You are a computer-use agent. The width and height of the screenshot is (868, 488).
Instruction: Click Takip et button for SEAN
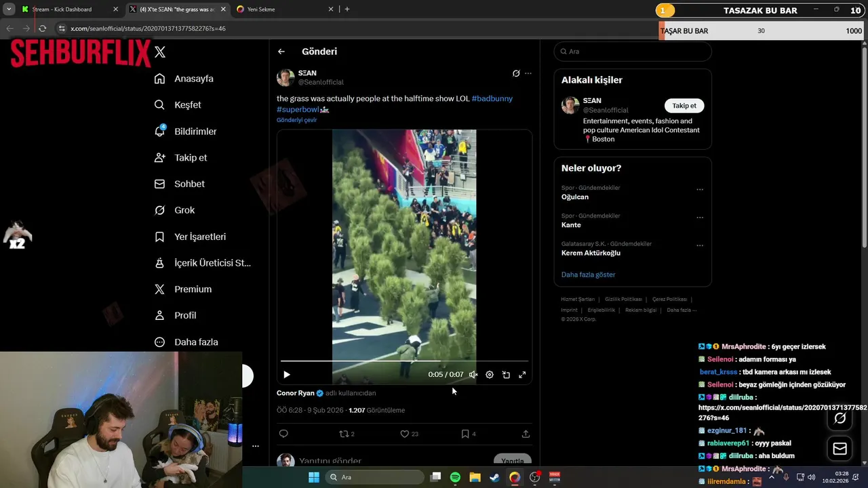tap(684, 106)
